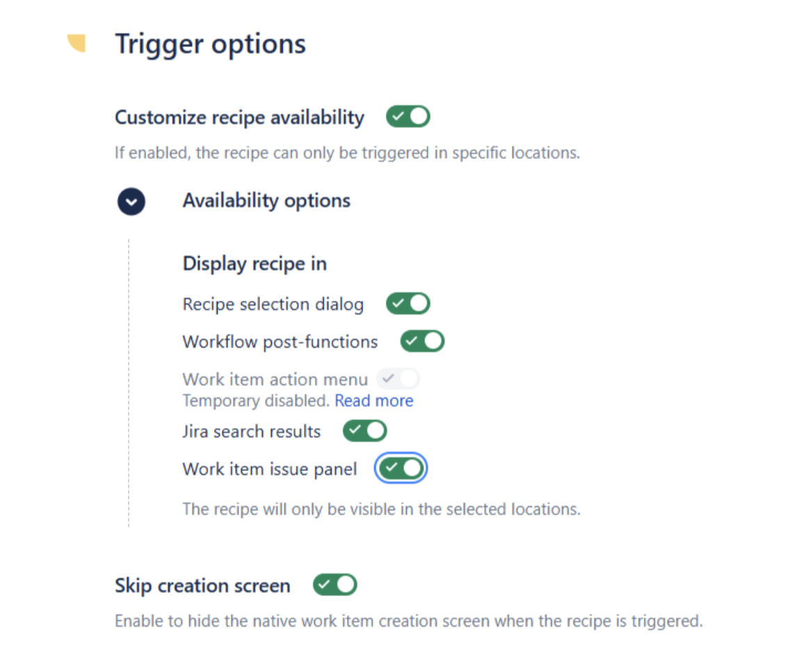Toggle Customize recipe availability switch
This screenshot has width=801, height=672.
pos(408,117)
